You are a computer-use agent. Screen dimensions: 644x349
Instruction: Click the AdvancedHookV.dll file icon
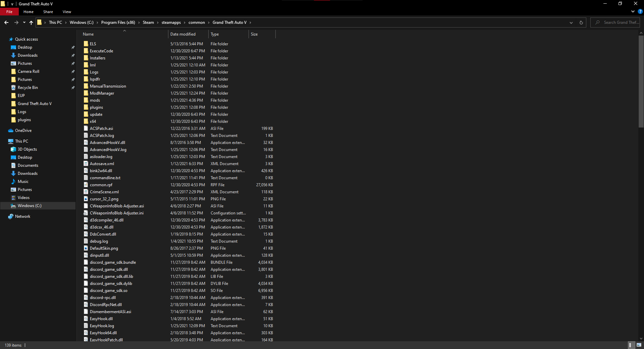[x=86, y=142]
